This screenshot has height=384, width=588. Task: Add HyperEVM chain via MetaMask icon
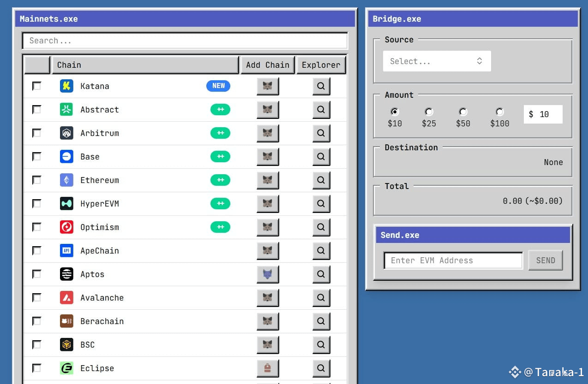(x=268, y=204)
